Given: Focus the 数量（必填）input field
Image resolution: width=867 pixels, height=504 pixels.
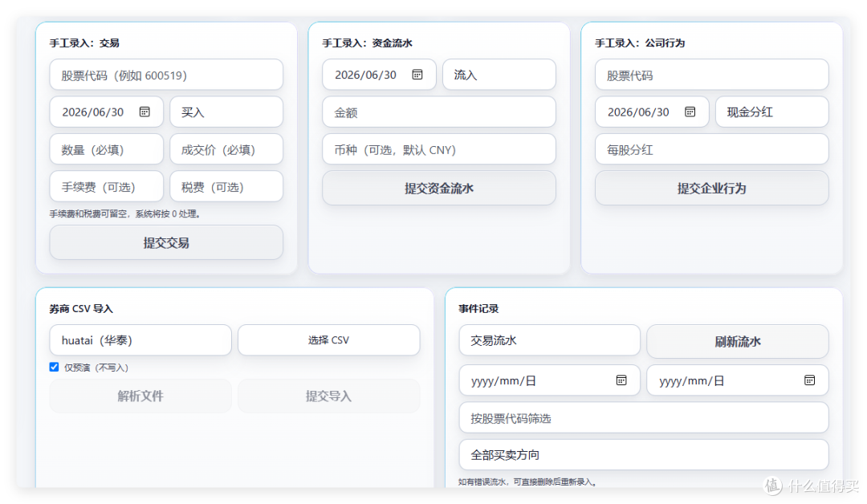Looking at the screenshot, I should click(107, 149).
